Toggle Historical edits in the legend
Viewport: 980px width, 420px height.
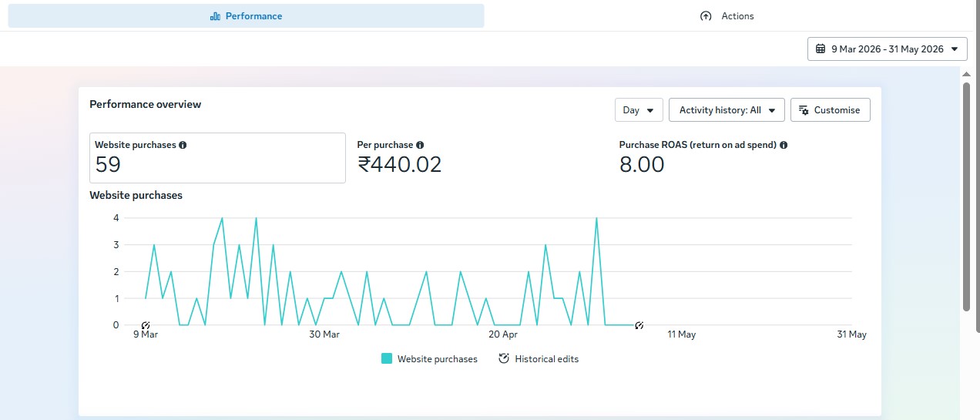click(x=539, y=359)
